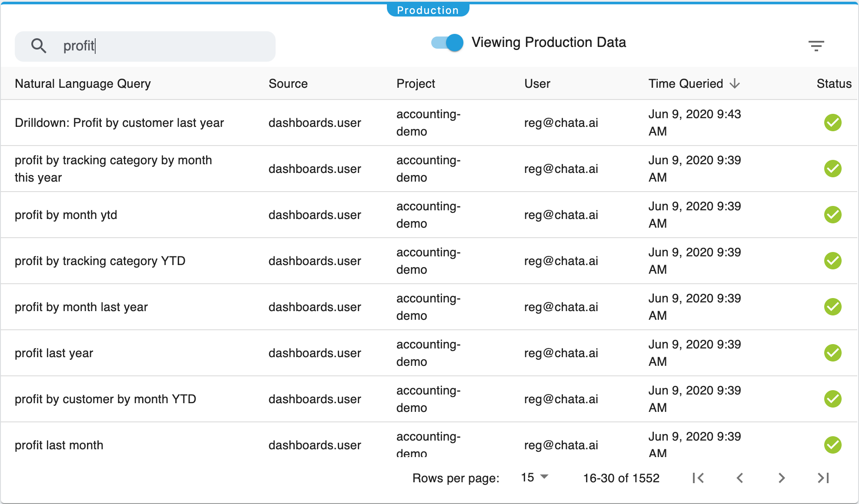This screenshot has width=859, height=504.
Task: Select 'profit last year' query text
Action: (54, 353)
